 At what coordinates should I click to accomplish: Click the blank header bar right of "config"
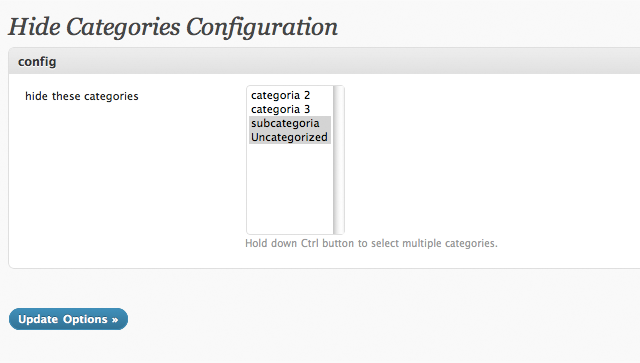coord(347,61)
